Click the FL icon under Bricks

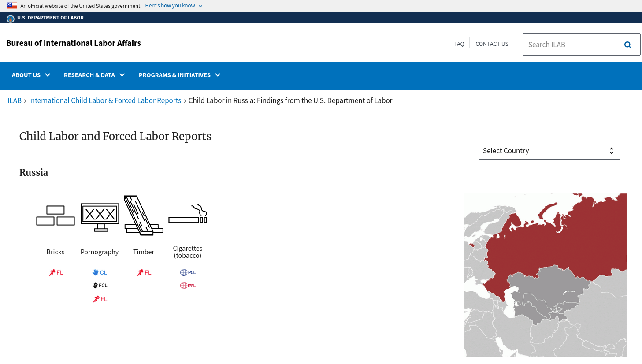click(x=56, y=273)
